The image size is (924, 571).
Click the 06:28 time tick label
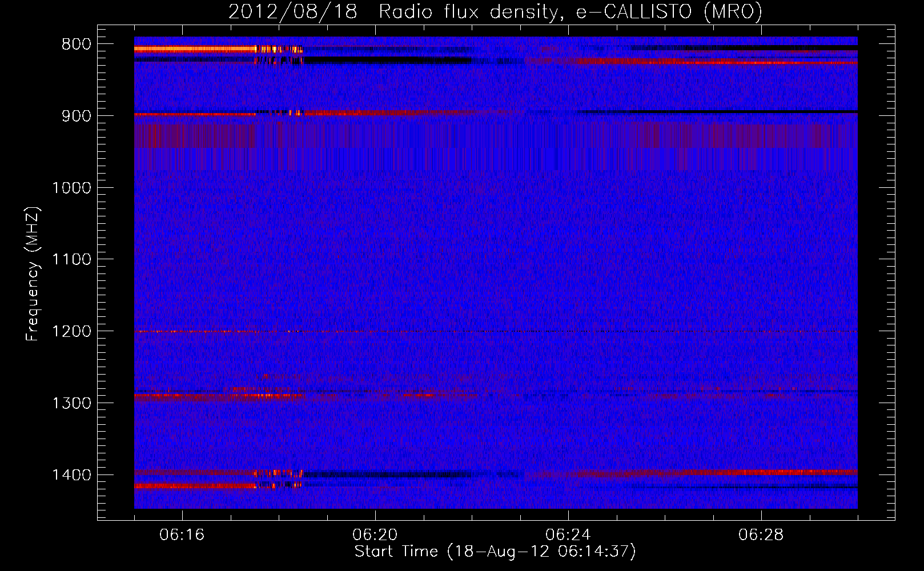[x=761, y=535]
